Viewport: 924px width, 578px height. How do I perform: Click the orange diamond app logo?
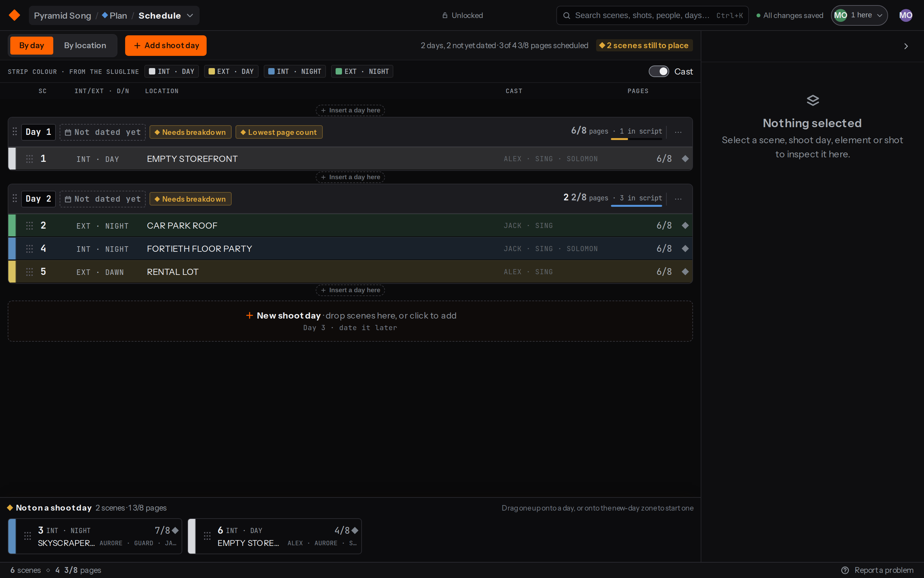click(14, 15)
